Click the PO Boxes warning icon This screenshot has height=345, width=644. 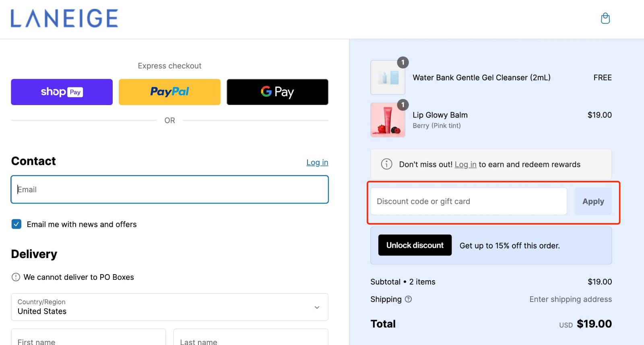tap(15, 277)
